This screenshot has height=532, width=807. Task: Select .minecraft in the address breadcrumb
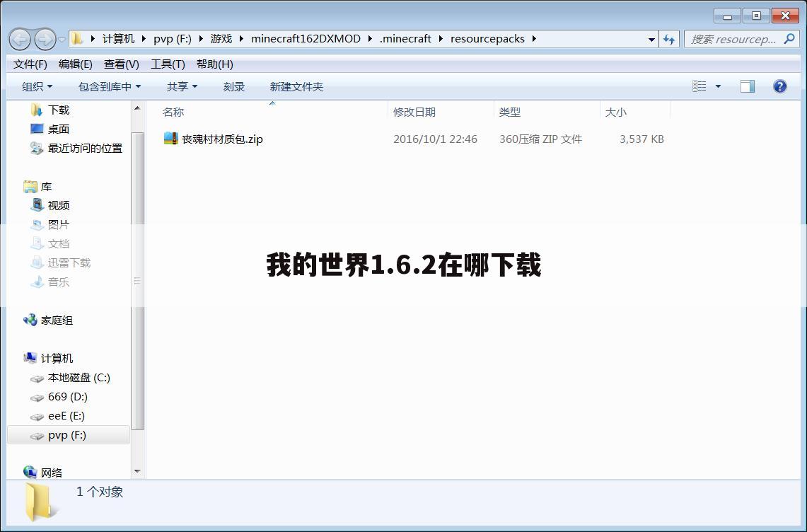pos(405,39)
